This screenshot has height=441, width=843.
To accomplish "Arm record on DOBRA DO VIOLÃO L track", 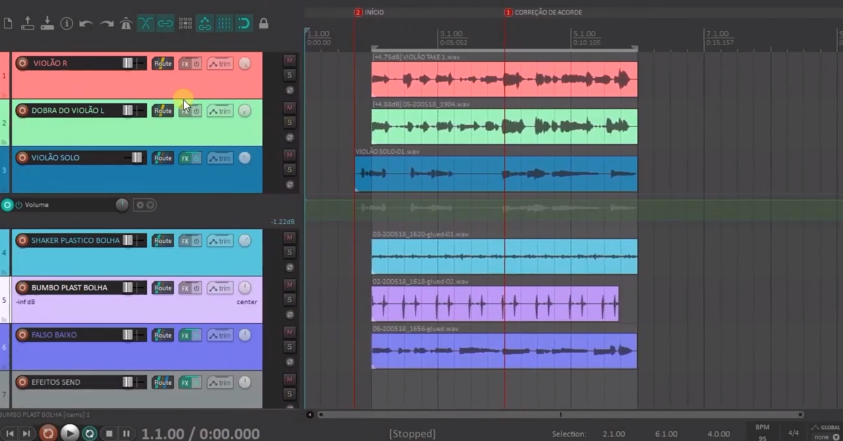I will (x=22, y=110).
